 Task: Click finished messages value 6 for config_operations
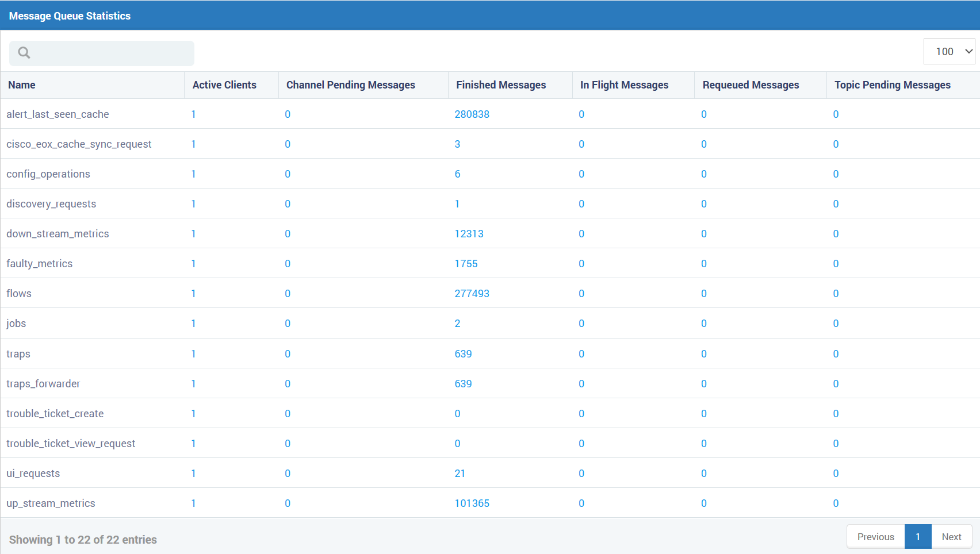pos(457,174)
